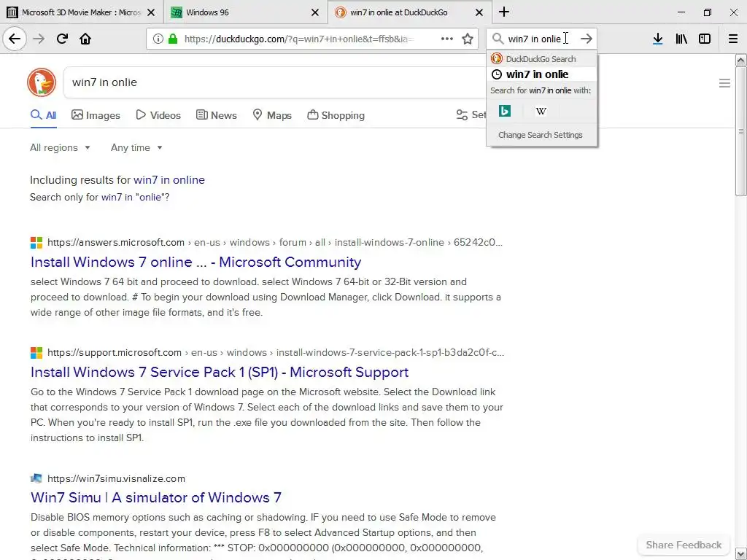Search only for win7 in "onlie" link

136,197
